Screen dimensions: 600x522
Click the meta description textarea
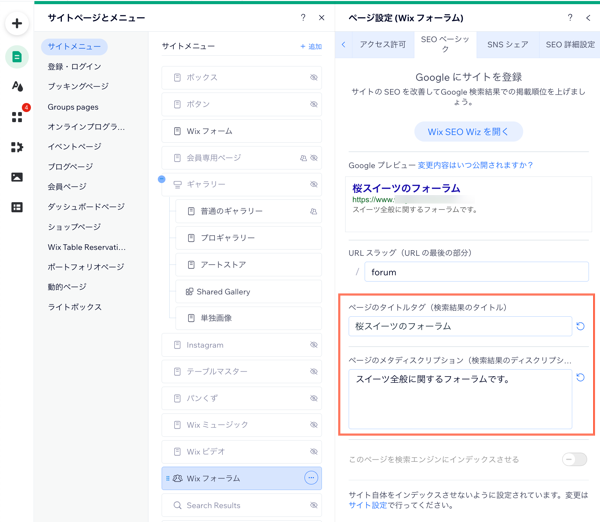point(460,399)
